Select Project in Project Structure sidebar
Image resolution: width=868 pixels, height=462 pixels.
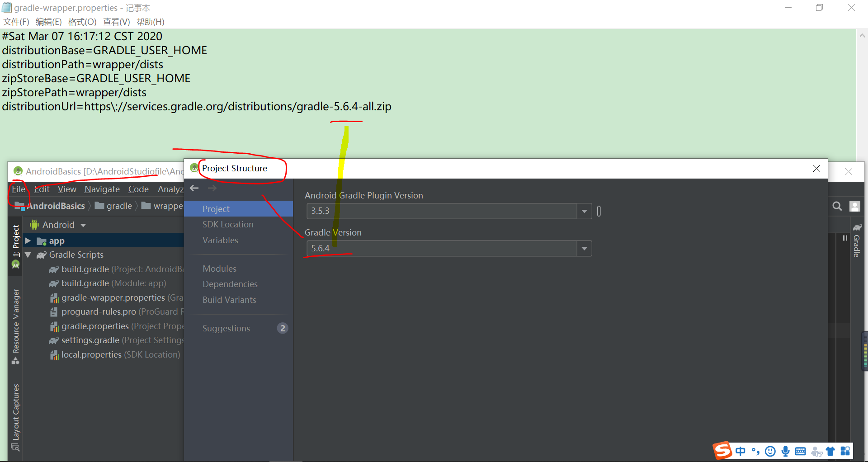click(x=238, y=209)
